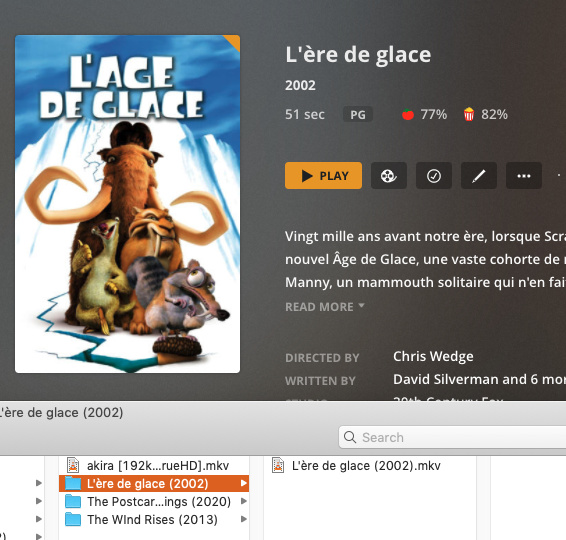Focus the Finder Search field

click(x=452, y=437)
